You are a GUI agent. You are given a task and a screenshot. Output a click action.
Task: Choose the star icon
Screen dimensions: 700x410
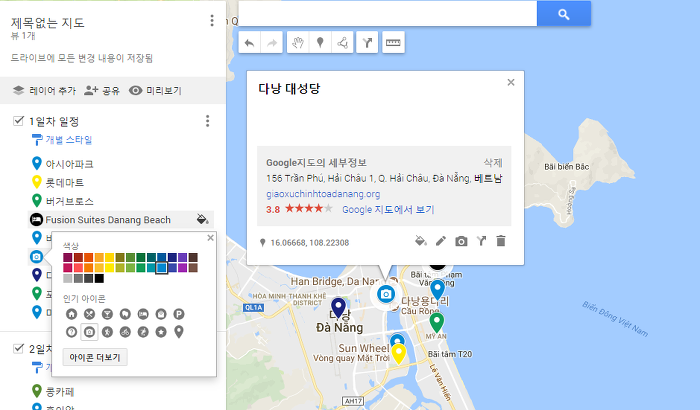(x=161, y=332)
